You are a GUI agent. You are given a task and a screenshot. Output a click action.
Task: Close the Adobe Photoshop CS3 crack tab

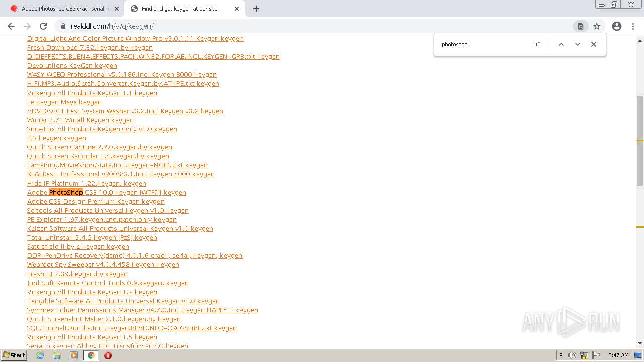pyautogui.click(x=117, y=9)
